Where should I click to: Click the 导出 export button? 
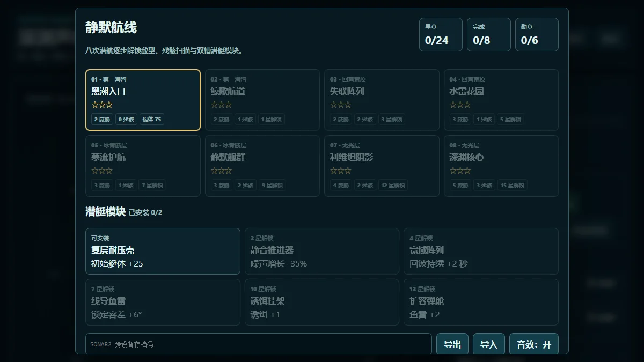[x=452, y=344]
